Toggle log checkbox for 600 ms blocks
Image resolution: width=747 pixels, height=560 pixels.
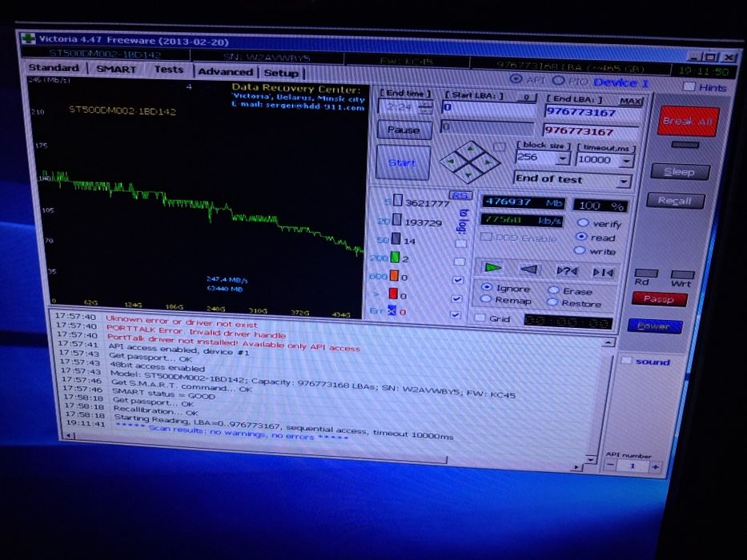457,280
